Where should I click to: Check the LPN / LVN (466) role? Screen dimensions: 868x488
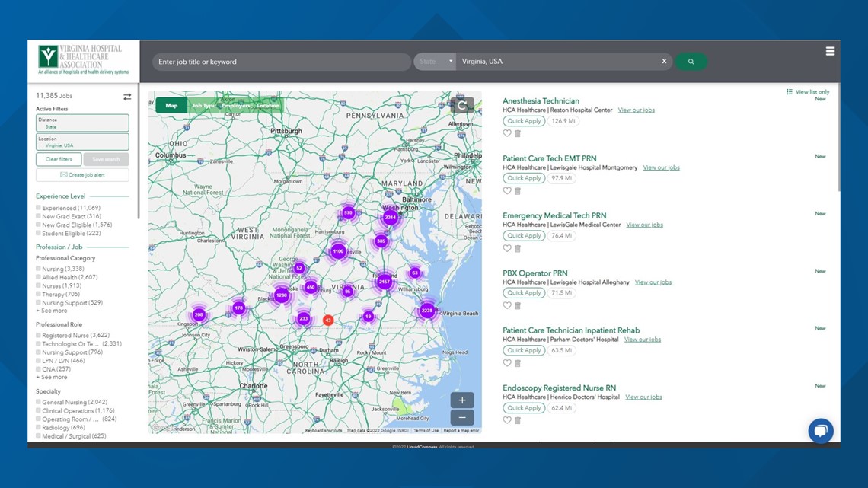pos(38,360)
